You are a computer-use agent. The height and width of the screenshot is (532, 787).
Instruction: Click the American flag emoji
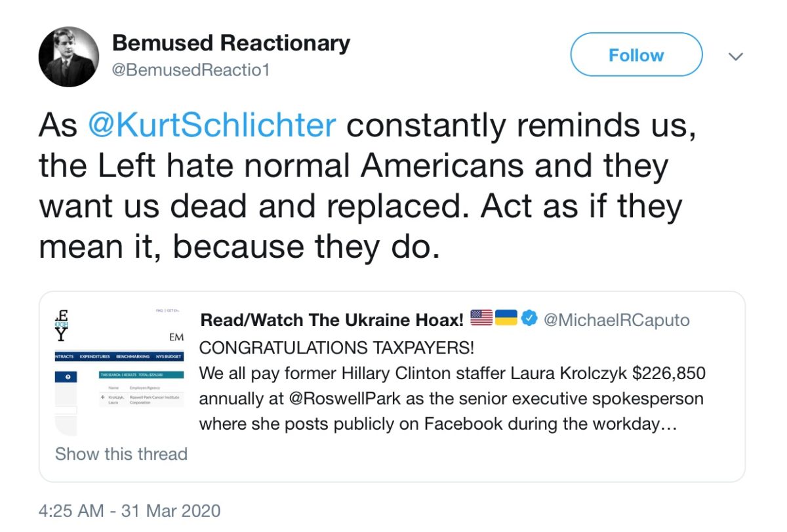[x=481, y=319]
